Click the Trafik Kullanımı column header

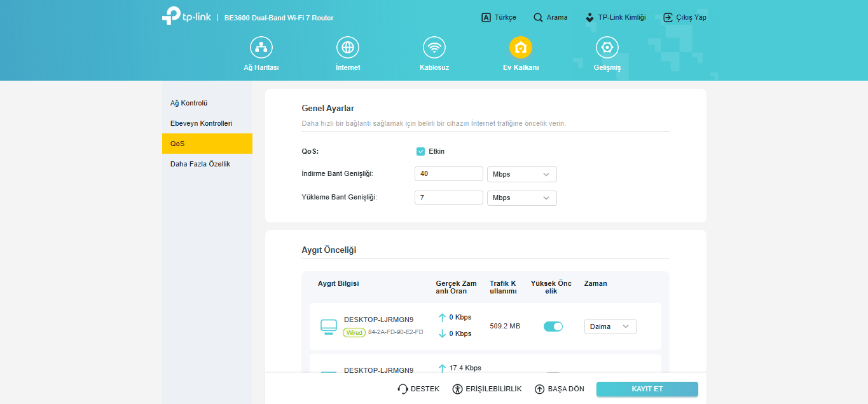click(x=503, y=287)
